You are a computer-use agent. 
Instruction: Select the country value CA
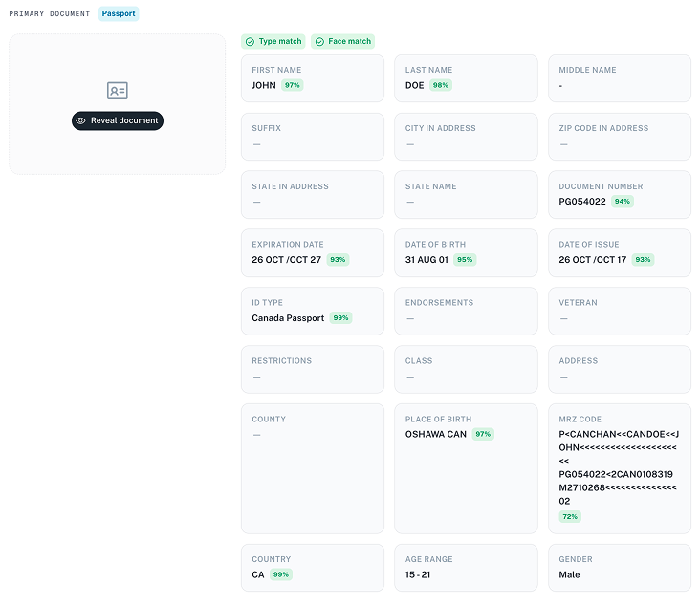coord(258,574)
